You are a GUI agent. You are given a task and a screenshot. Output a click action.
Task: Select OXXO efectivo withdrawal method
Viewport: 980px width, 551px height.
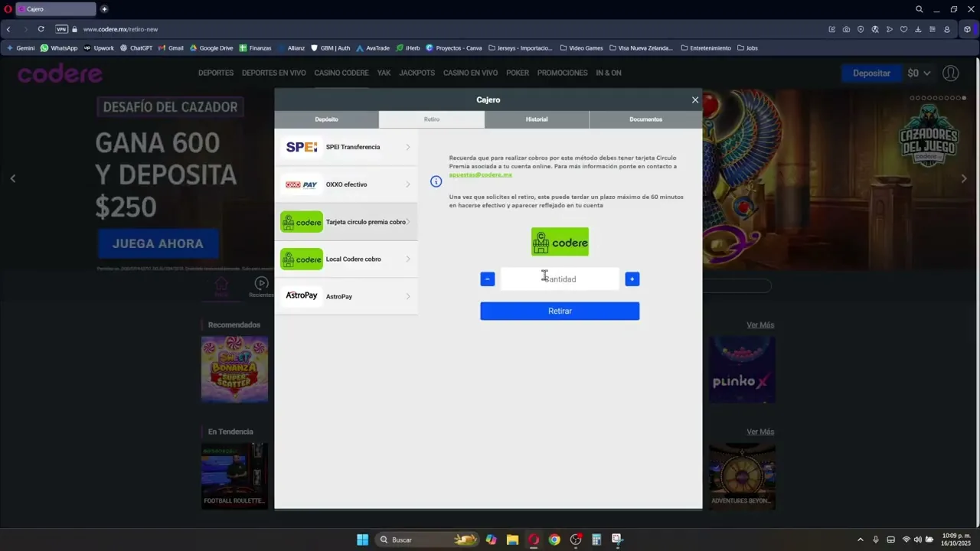coord(346,184)
